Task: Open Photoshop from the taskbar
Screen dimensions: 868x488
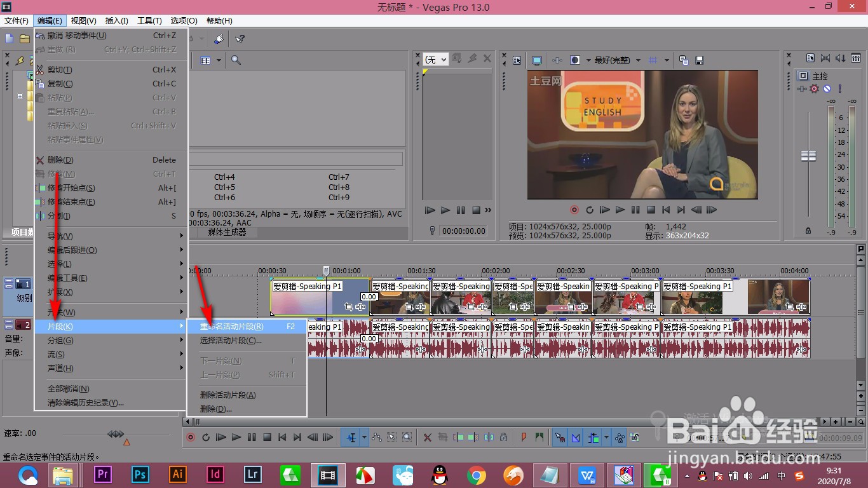Action: coord(140,475)
